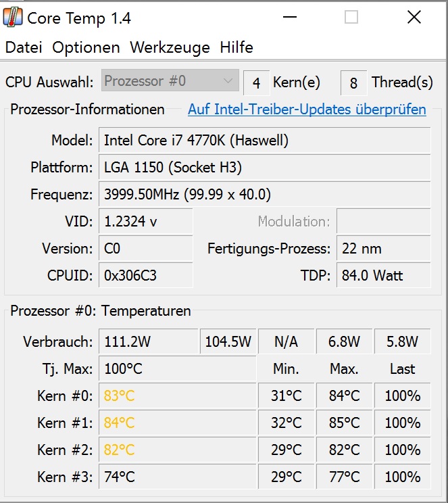Click Kern #3 maximum temperature 77°C
This screenshot has height=503, width=448.
click(344, 477)
